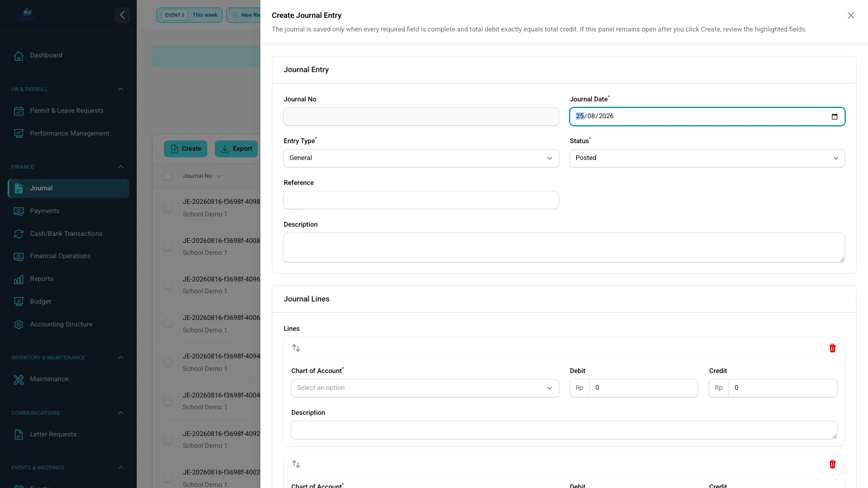868x488 pixels.
Task: Click the Export button
Action: coord(237,149)
